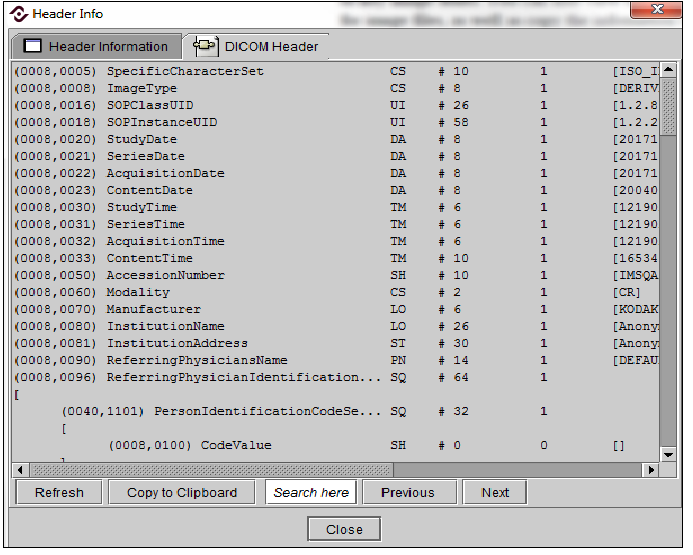
Task: Jump to the Next search match
Action: tap(495, 492)
